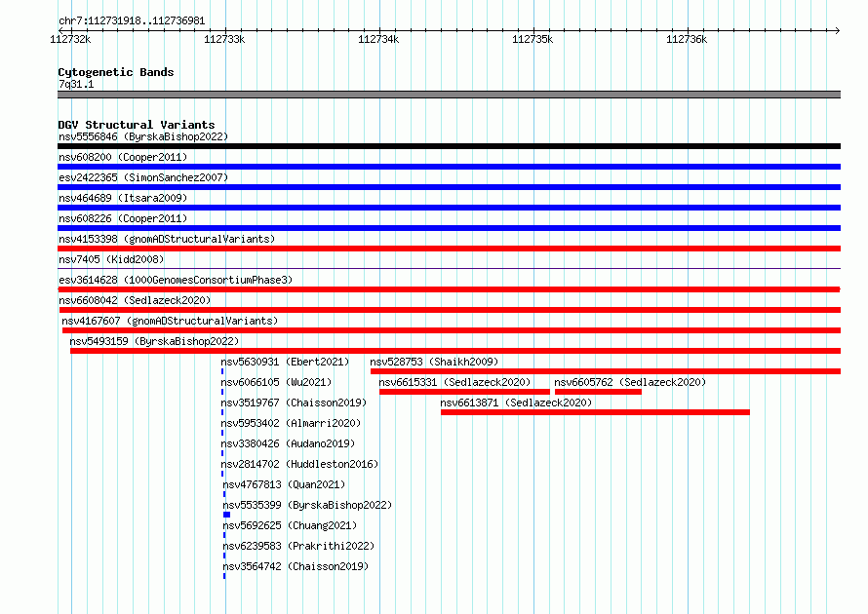Image resolution: width=868 pixels, height=614 pixels.
Task: Select nsv5493159 (ByrskaBishop2022) label
Action: (154, 341)
